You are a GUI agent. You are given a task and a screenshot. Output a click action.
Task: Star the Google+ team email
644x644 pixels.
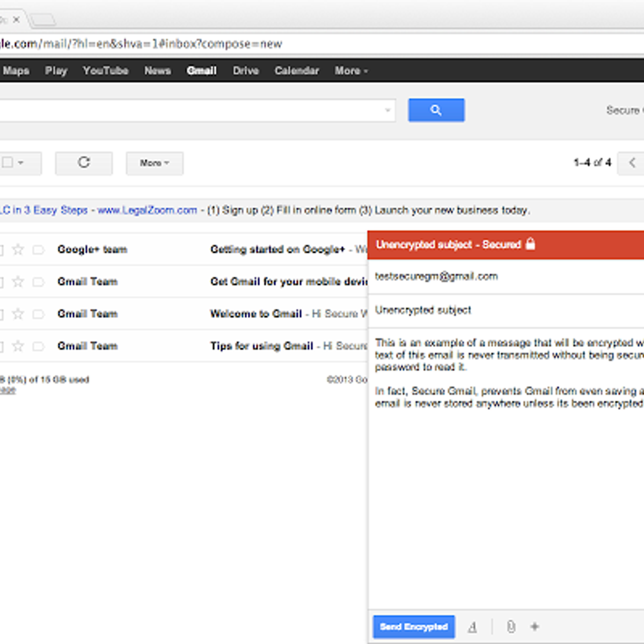(x=18, y=249)
